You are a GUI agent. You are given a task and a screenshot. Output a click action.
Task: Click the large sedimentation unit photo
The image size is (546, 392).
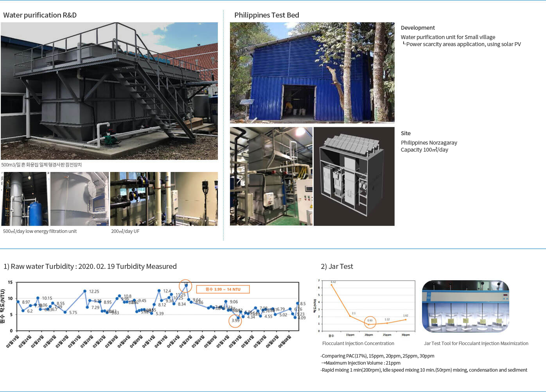[109, 91]
